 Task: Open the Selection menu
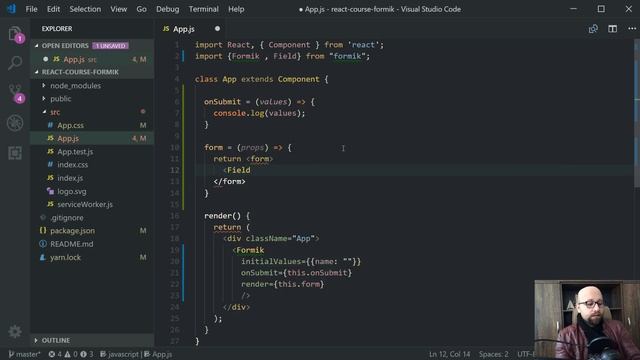[85, 9]
